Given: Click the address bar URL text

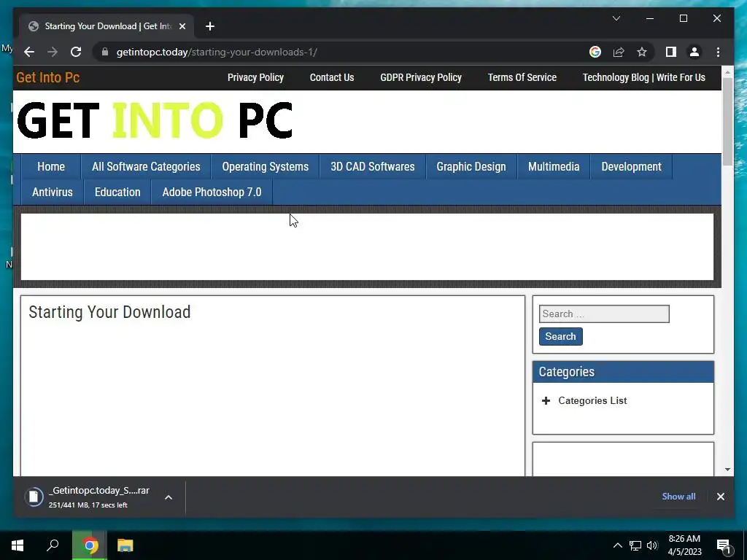Looking at the screenshot, I should pyautogui.click(x=217, y=52).
